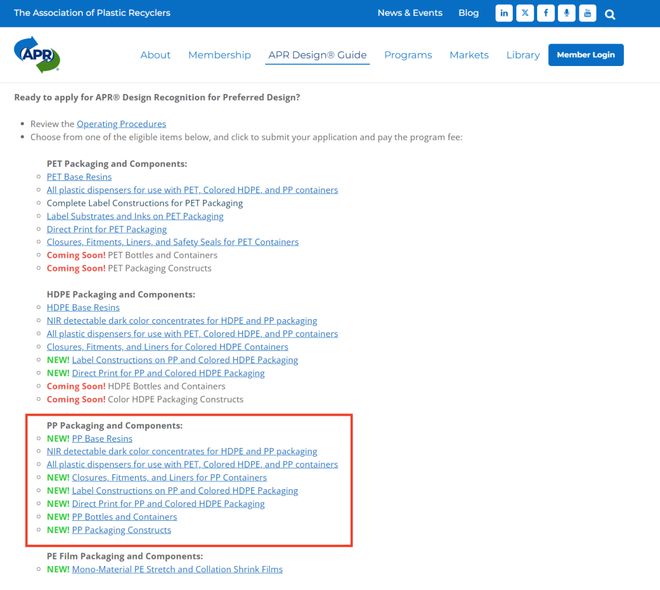Go to News & Events
Image resolution: width=660 pixels, height=590 pixels.
coord(410,13)
